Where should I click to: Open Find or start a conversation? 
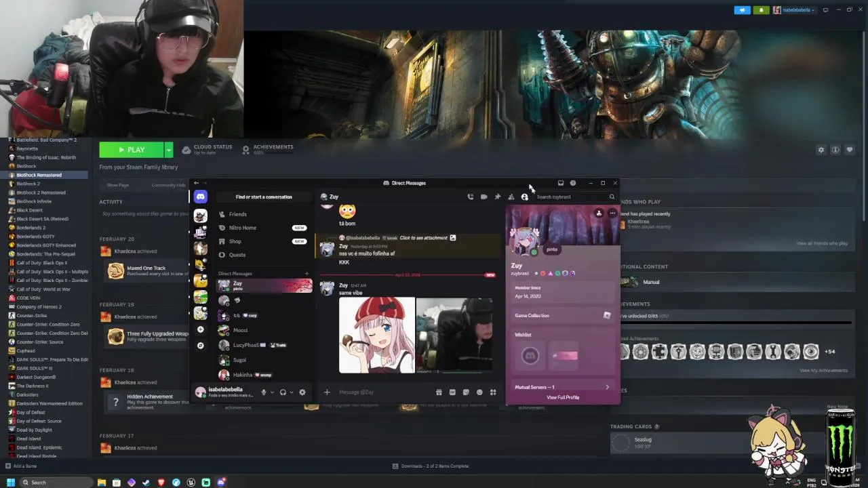264,197
